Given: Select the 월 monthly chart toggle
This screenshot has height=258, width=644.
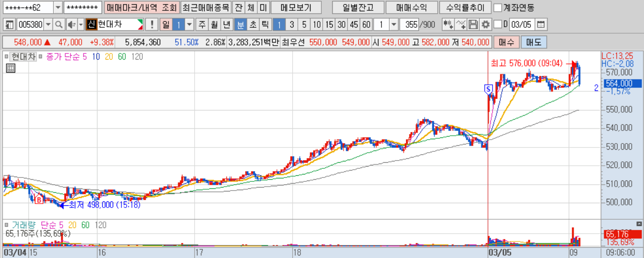Looking at the screenshot, I should [214, 24].
